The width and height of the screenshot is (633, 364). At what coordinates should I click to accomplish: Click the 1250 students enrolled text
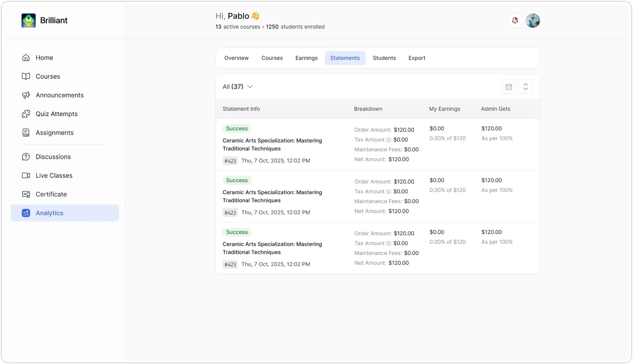(x=295, y=27)
